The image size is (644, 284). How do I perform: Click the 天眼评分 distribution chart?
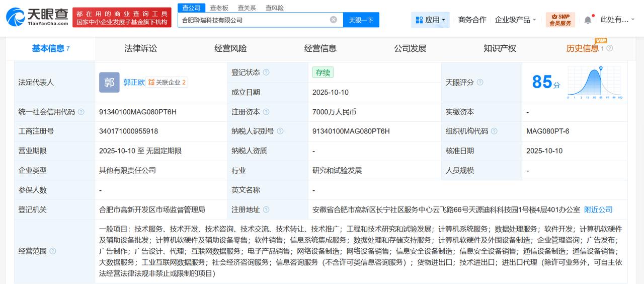(x=595, y=83)
